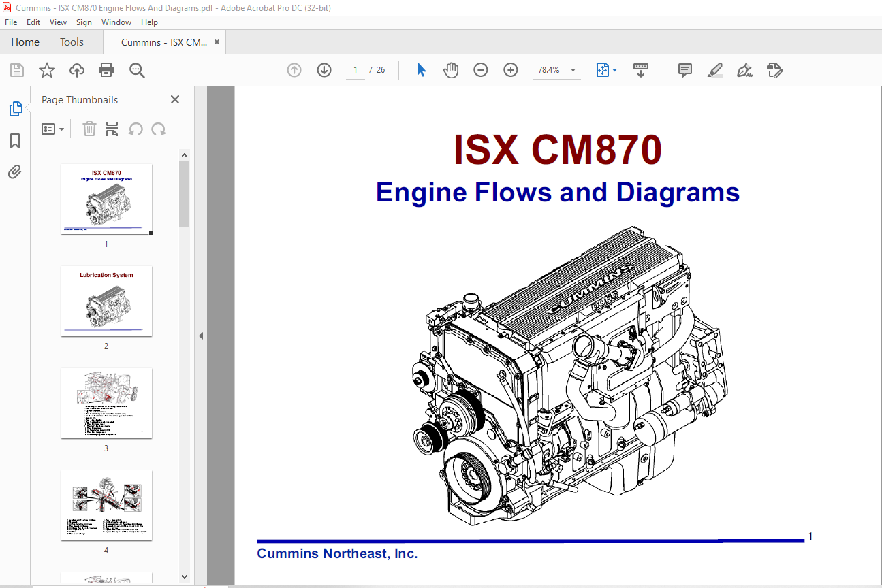Click thumbnails scrollbar down arrow
This screenshot has width=882, height=588.
pos(184,576)
